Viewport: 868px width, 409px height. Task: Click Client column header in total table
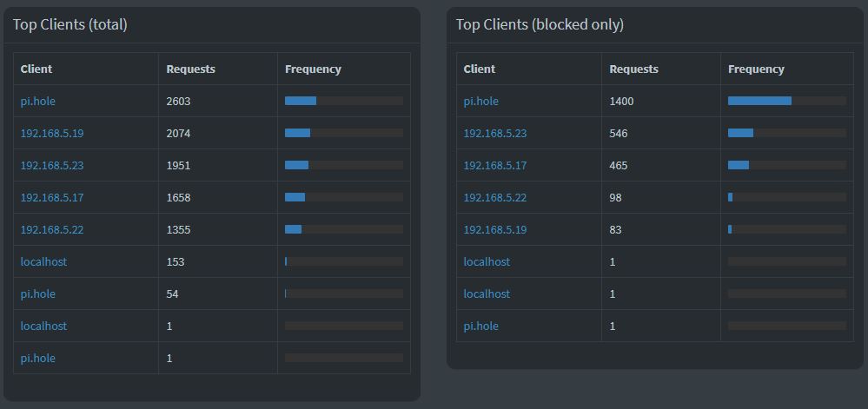click(36, 69)
